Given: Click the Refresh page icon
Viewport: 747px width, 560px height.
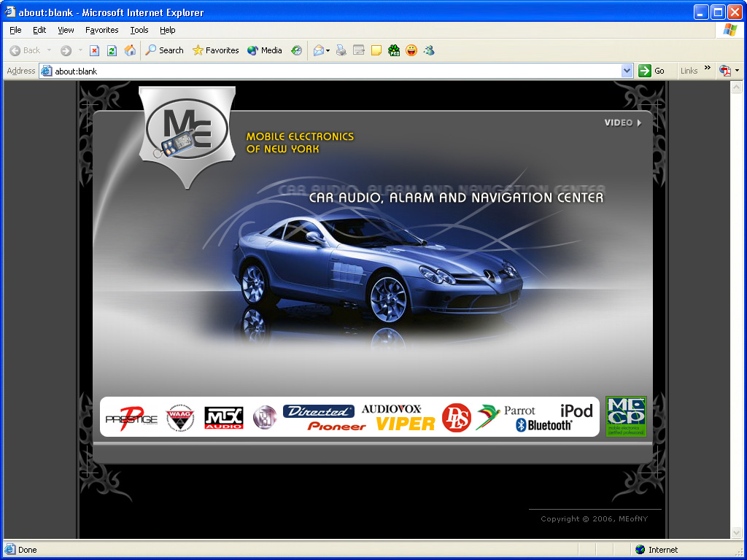Looking at the screenshot, I should pyautogui.click(x=112, y=50).
